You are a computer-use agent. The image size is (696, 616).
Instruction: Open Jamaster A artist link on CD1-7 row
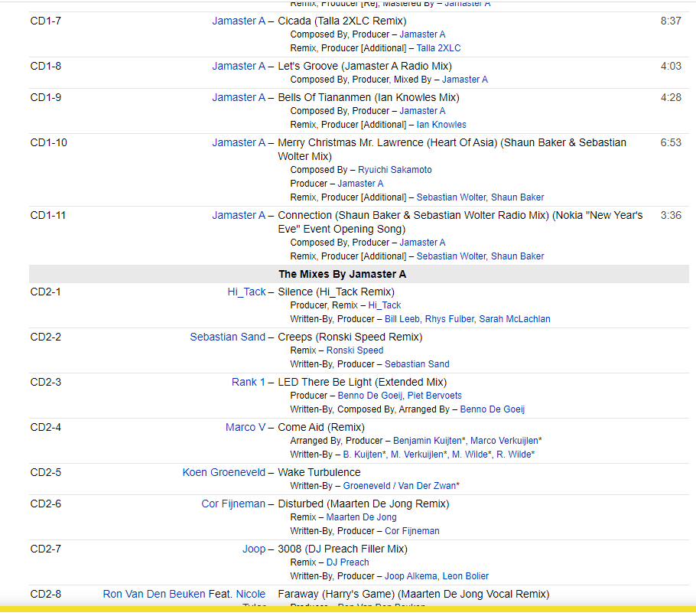click(239, 21)
